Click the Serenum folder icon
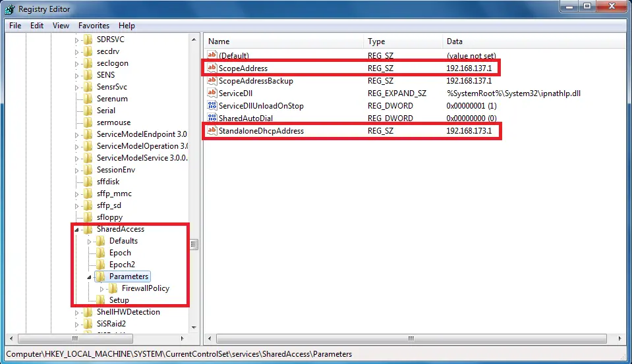 pos(88,98)
